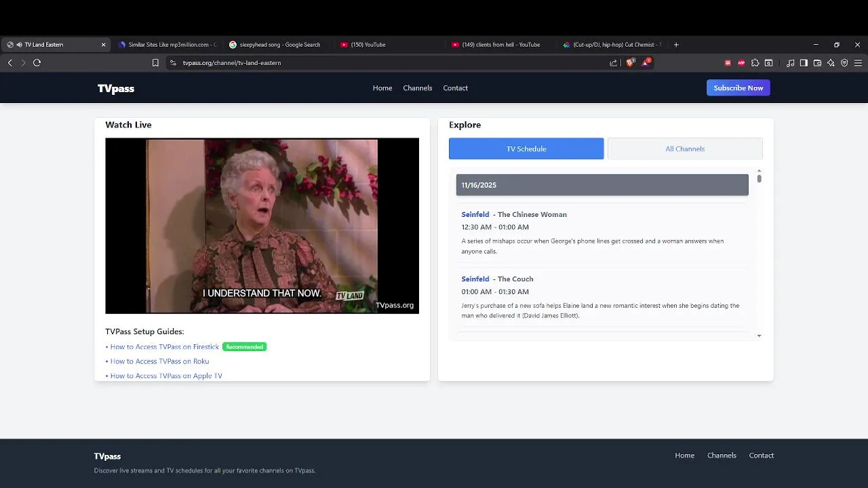
Task: Click the 11/16/2025 date header
Action: pyautogui.click(x=602, y=185)
